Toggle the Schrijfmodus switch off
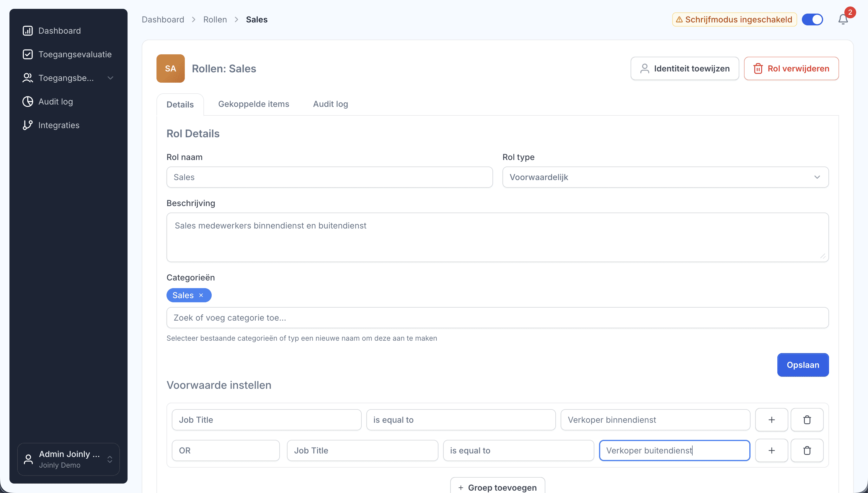The width and height of the screenshot is (868, 493). click(x=812, y=20)
